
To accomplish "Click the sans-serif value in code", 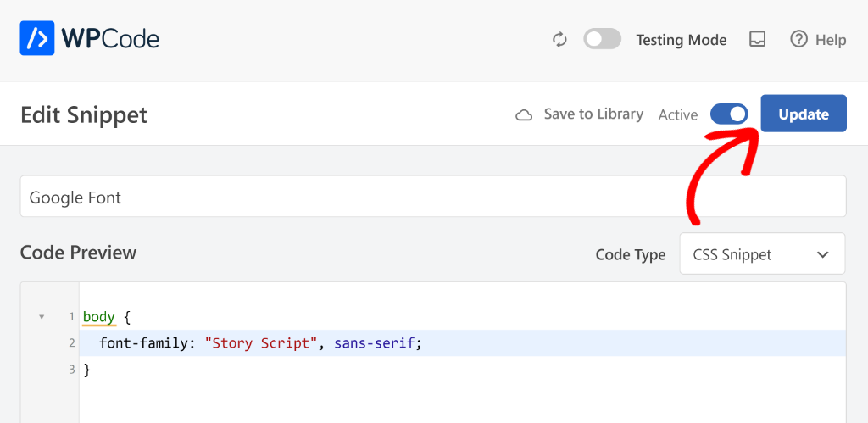I will (x=374, y=343).
